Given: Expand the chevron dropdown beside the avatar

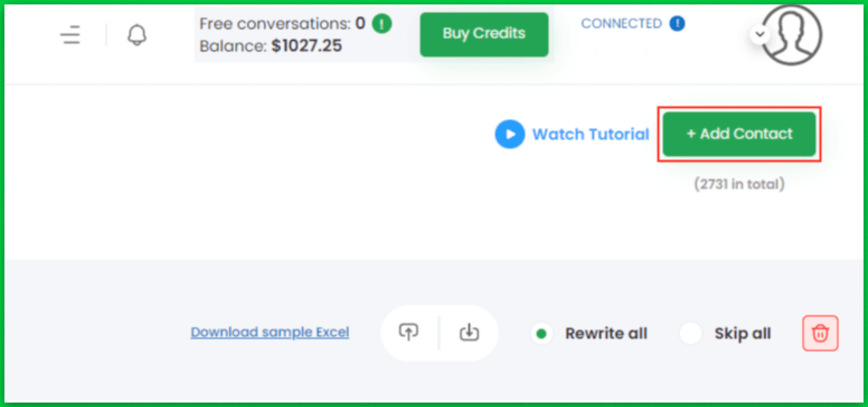Looking at the screenshot, I should coord(759,35).
